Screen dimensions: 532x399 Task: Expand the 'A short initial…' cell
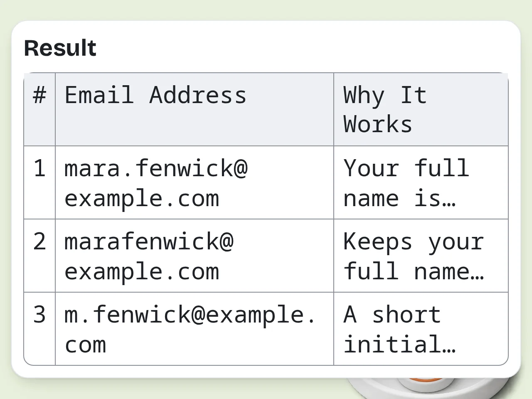421,329
